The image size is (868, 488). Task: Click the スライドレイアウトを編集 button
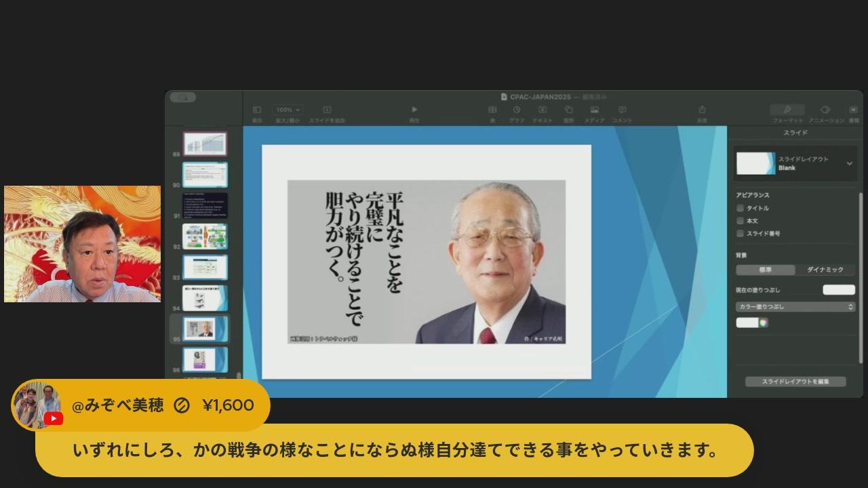(795, 382)
